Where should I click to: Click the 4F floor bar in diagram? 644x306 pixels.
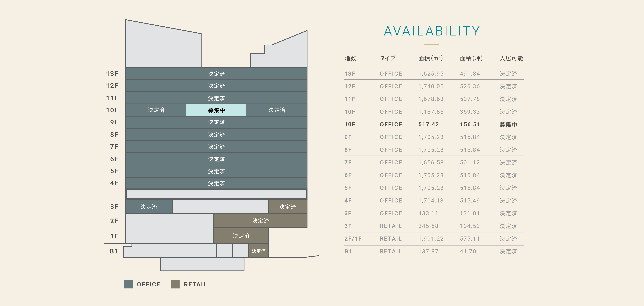coord(216,183)
